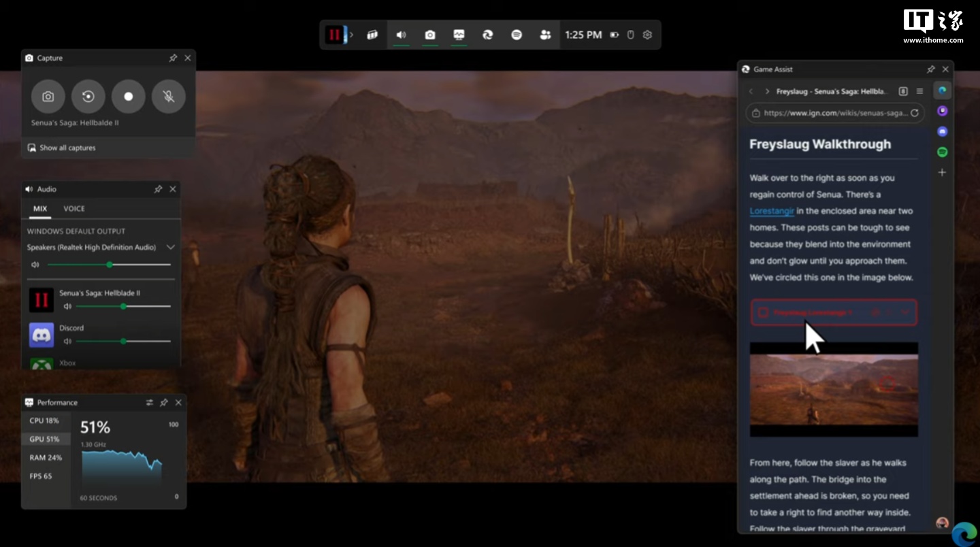Expand Speakers output device dropdown
This screenshot has height=547, width=980.
tap(171, 247)
